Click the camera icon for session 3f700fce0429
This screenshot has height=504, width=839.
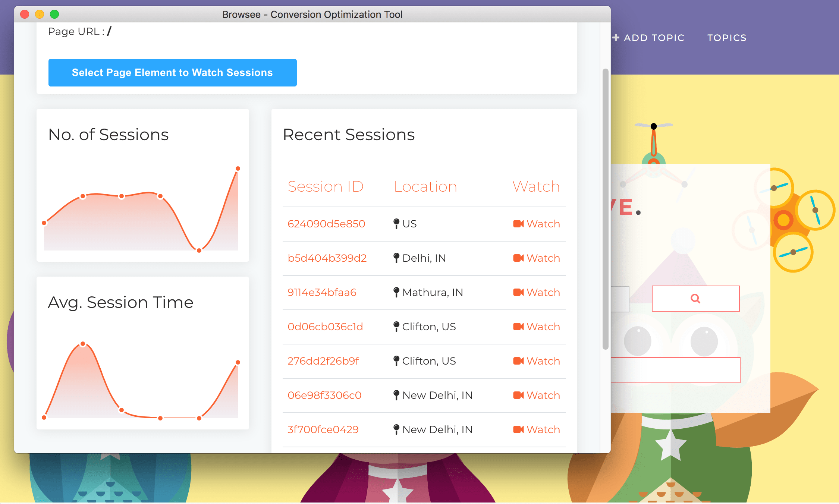click(x=518, y=429)
